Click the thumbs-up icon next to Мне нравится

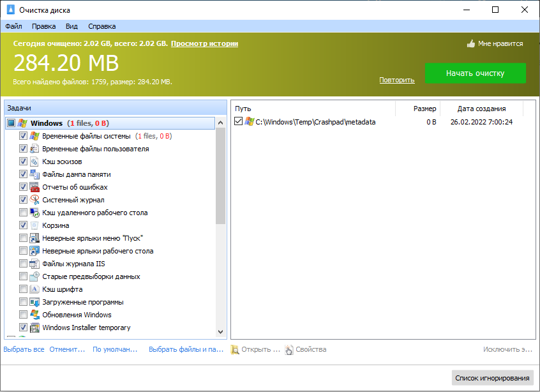[471, 44]
